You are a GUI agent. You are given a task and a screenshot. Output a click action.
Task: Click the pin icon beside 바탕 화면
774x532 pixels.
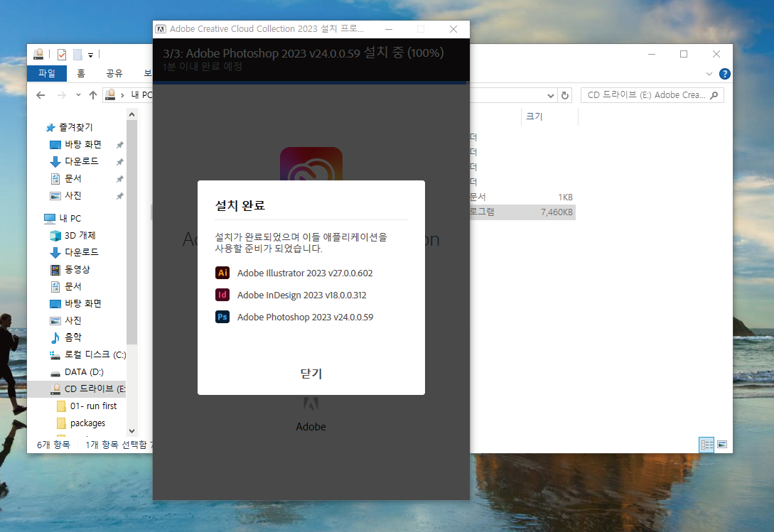click(119, 145)
